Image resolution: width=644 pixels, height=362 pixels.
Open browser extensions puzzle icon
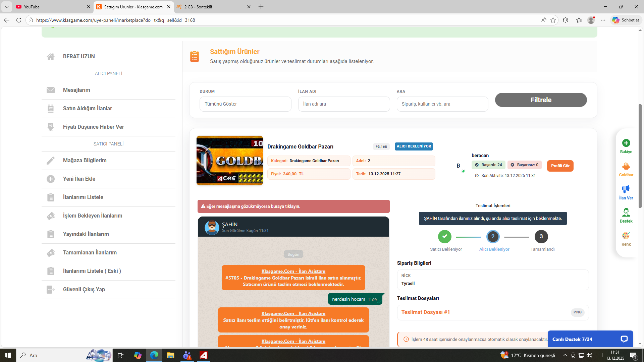click(566, 20)
